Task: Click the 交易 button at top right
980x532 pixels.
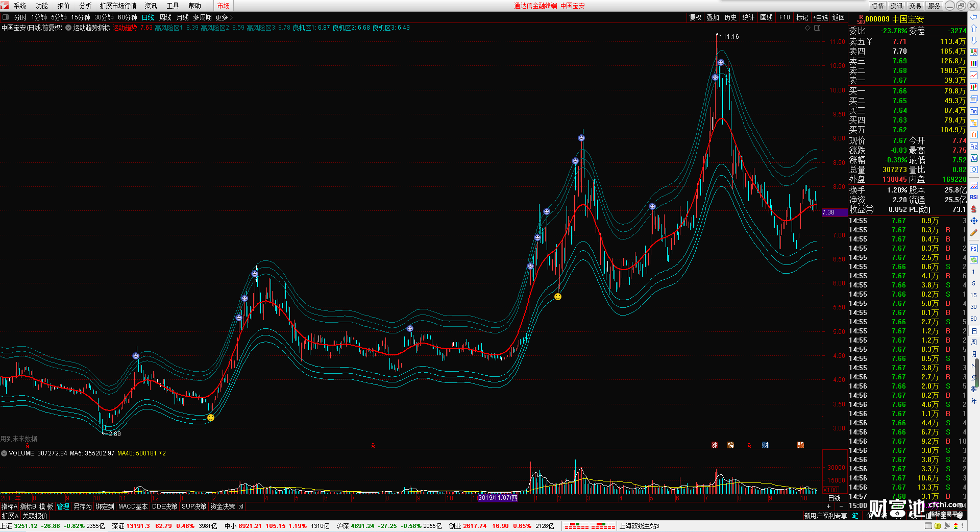Action: pos(915,6)
